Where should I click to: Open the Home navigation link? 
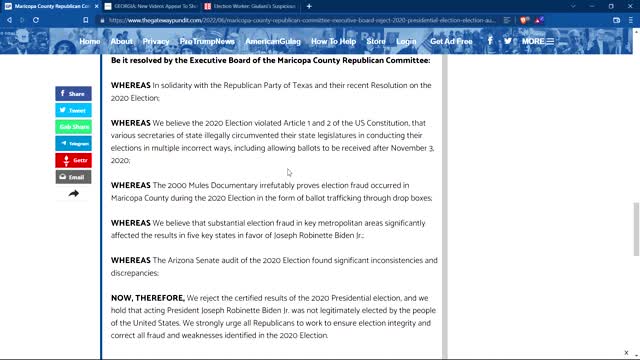(x=89, y=41)
